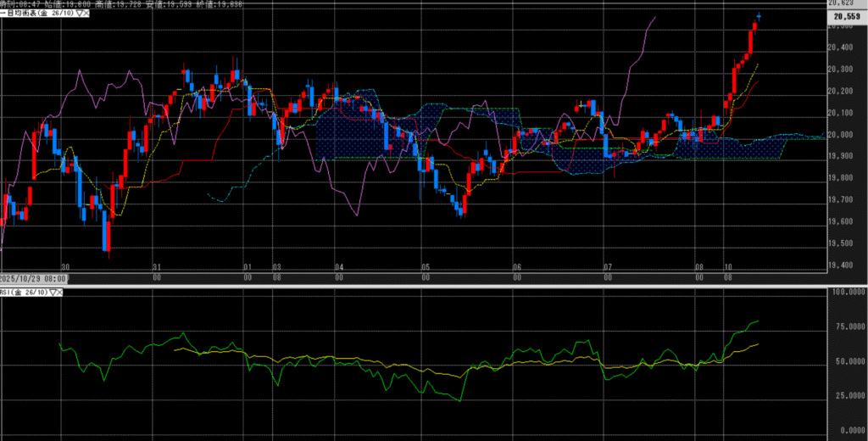Click the date marker 07 on time axis
The height and width of the screenshot is (441, 868).
pyautogui.click(x=607, y=265)
